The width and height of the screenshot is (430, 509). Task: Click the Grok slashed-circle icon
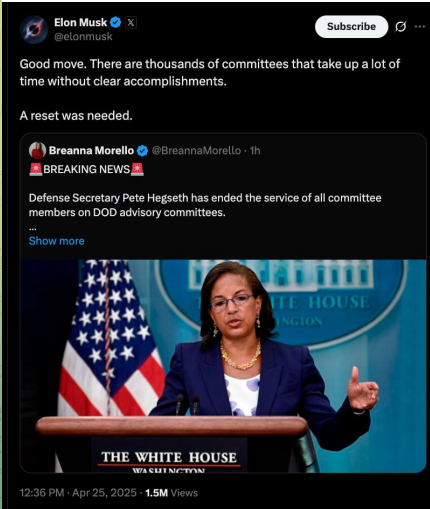pos(400,26)
